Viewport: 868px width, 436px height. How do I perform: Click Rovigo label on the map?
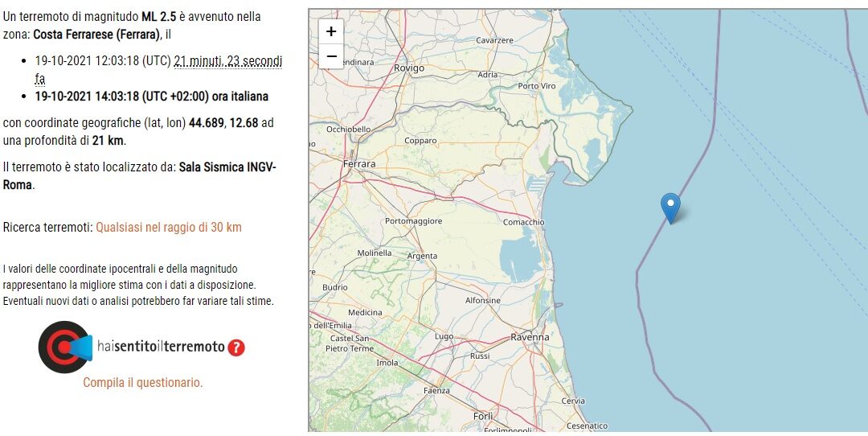click(x=408, y=68)
